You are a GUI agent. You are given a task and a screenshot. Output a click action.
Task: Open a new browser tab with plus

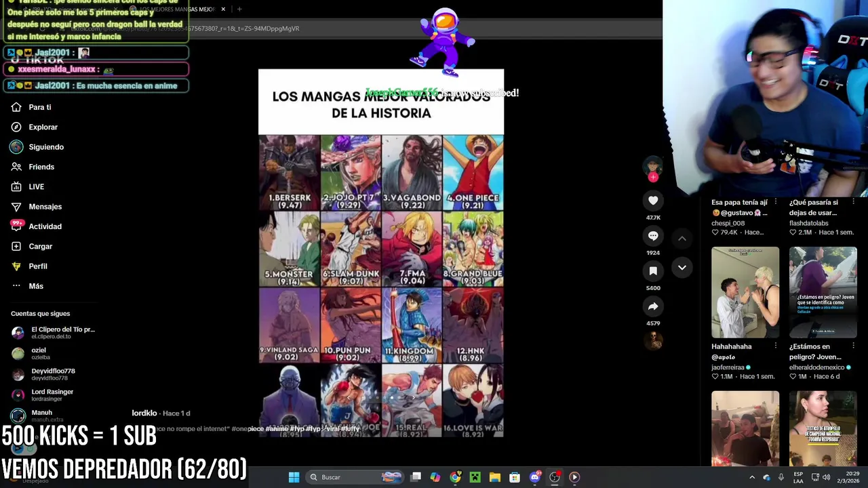239,9
